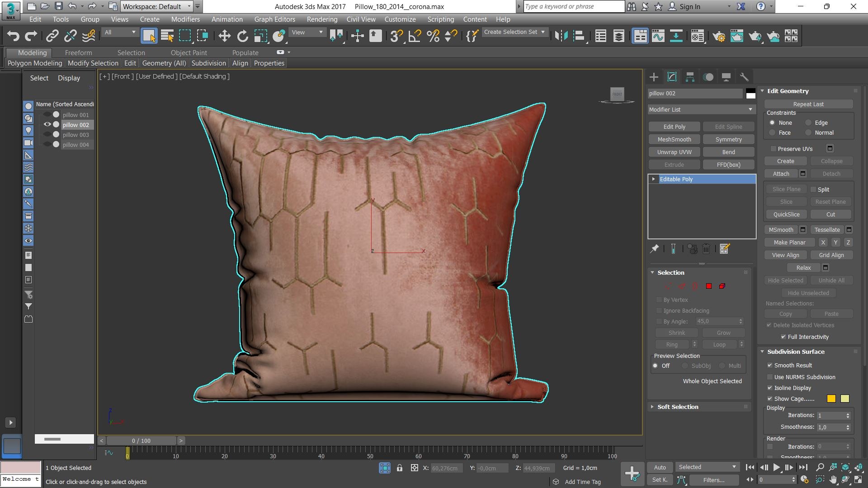
Task: Toggle Percent Snap icon
Action: click(433, 36)
